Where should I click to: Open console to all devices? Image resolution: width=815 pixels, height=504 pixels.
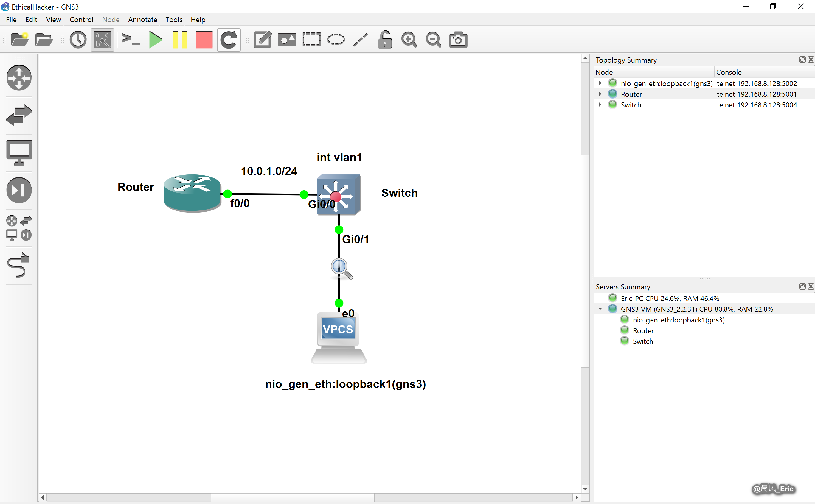coord(131,40)
